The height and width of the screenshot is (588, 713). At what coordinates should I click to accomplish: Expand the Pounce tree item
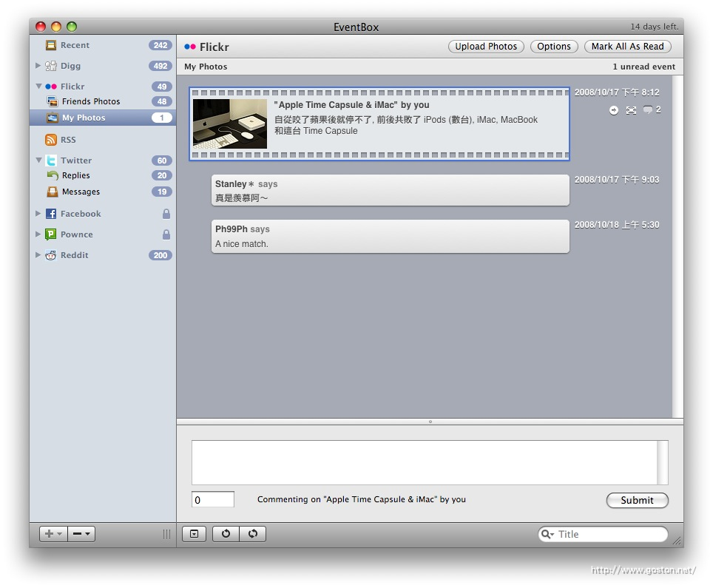click(38, 234)
